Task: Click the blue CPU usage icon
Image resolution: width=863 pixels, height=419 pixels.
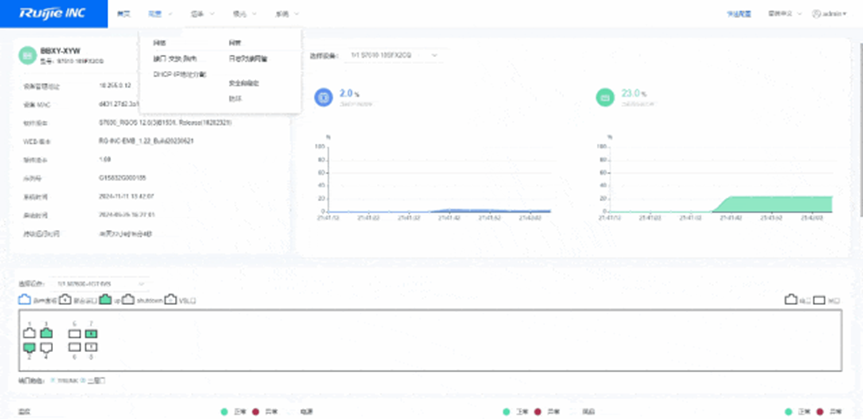Action: [322, 97]
